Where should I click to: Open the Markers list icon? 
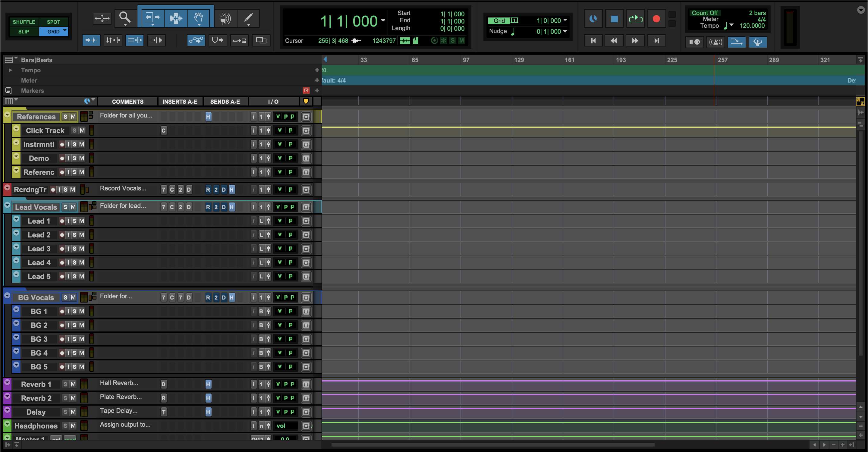click(x=8, y=91)
